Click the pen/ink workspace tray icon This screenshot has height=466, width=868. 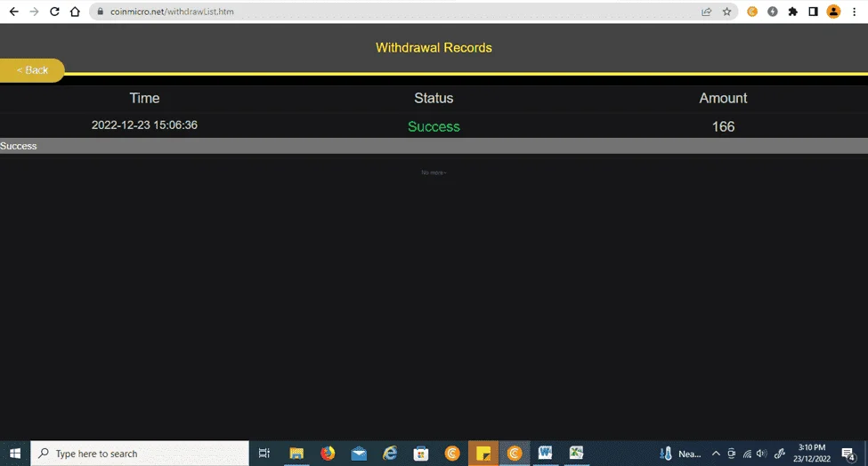(780, 454)
